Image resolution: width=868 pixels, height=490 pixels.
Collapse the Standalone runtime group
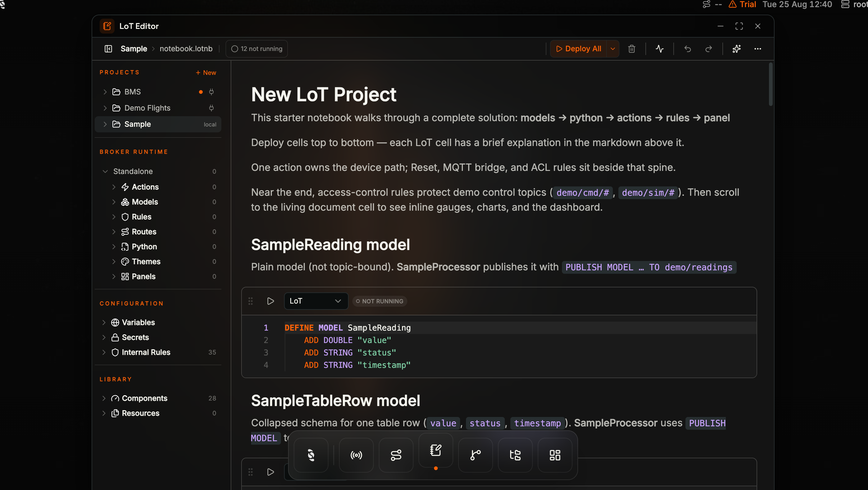point(105,171)
